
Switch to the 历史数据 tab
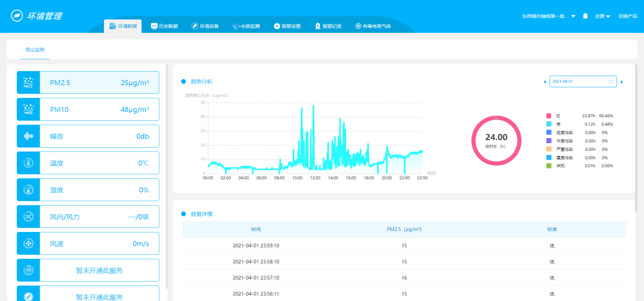[164, 26]
